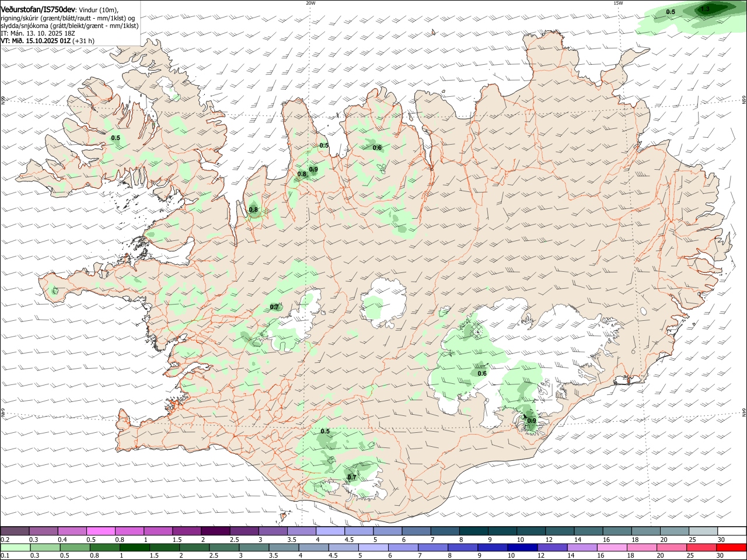Click the dark purple 2–2.5 swatch, upper legend row
The image size is (747, 560).
(215, 531)
